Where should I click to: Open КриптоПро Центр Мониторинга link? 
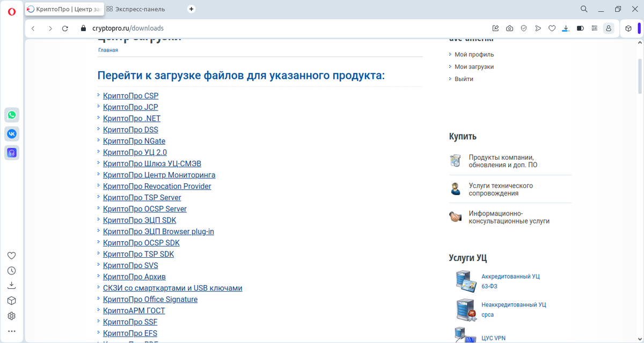coord(159,175)
